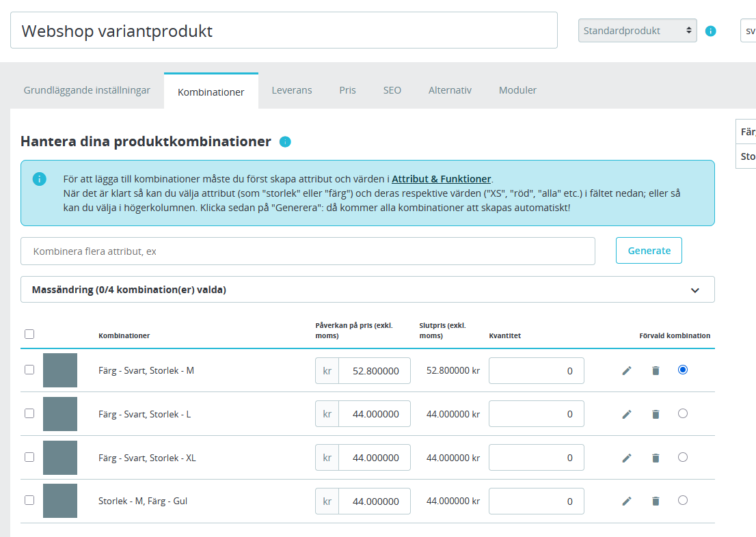Switch to the Leverans tab
The height and width of the screenshot is (537, 756).
pos(291,90)
